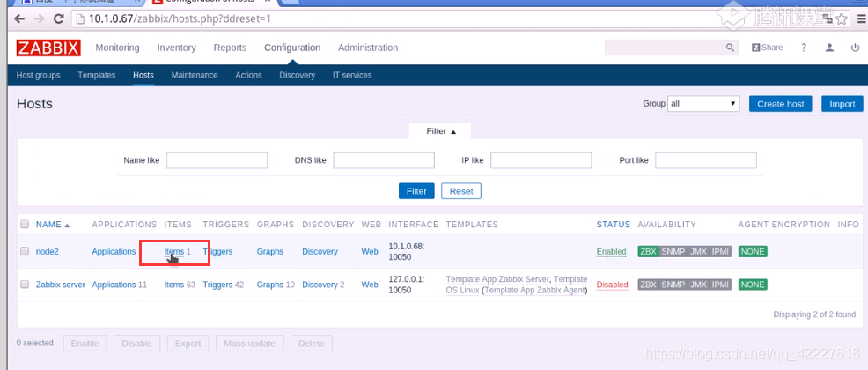Open Zabbix server host link
This screenshot has width=868, height=370.
(x=61, y=285)
